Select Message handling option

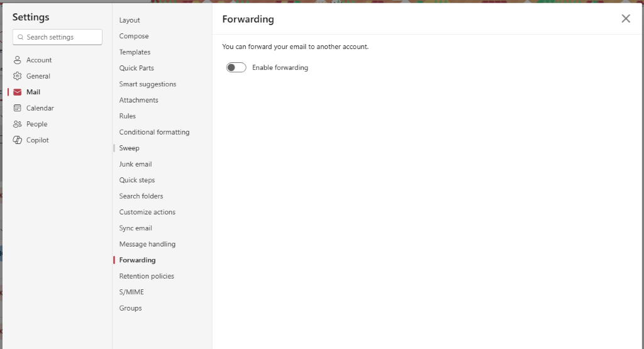[147, 244]
